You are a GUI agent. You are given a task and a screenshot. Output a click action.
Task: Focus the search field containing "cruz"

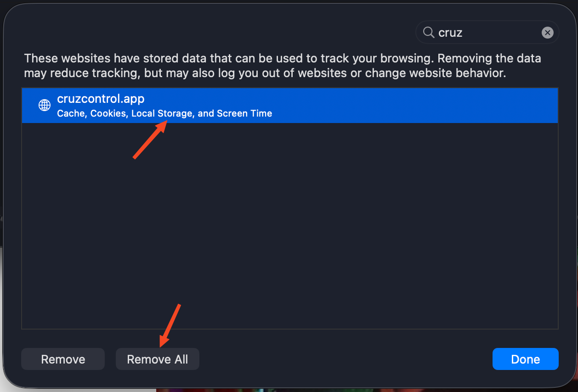click(x=487, y=33)
